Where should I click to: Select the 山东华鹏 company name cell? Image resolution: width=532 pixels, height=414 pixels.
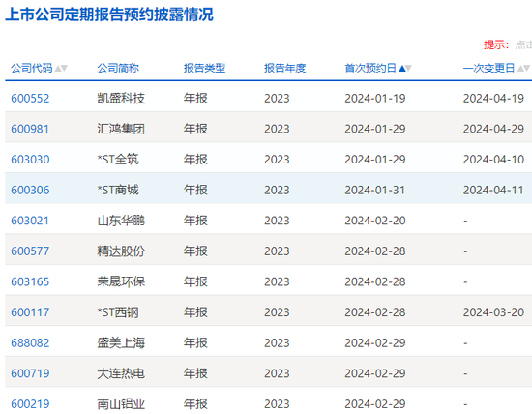point(121,221)
